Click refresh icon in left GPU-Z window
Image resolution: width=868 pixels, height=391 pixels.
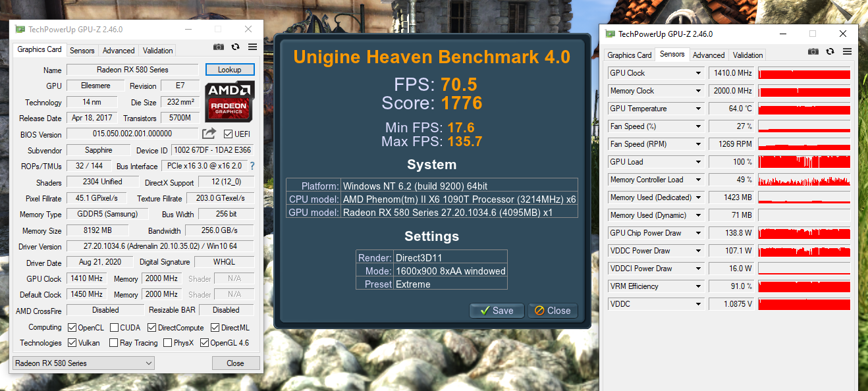pyautogui.click(x=235, y=47)
